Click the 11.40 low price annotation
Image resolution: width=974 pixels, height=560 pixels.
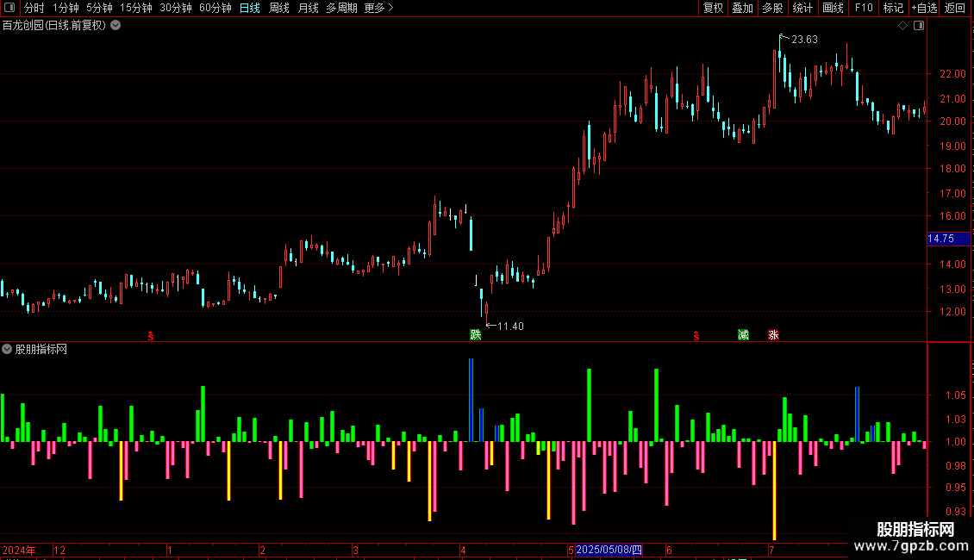click(x=510, y=327)
